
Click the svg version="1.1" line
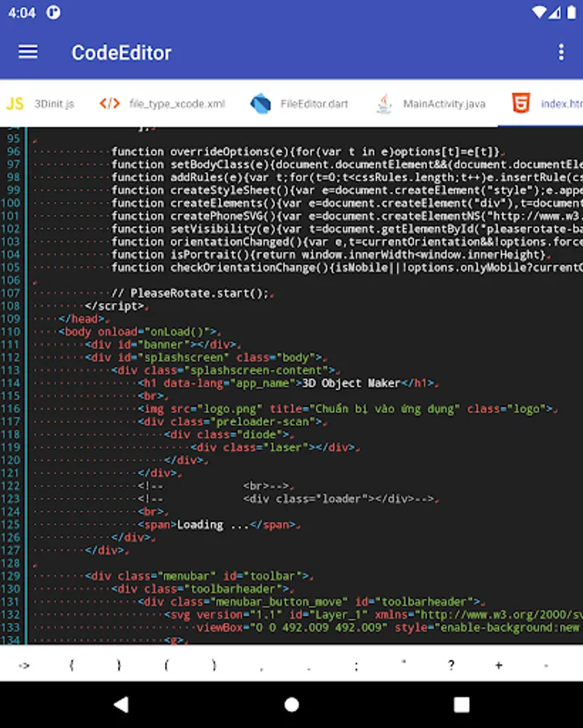point(374,615)
